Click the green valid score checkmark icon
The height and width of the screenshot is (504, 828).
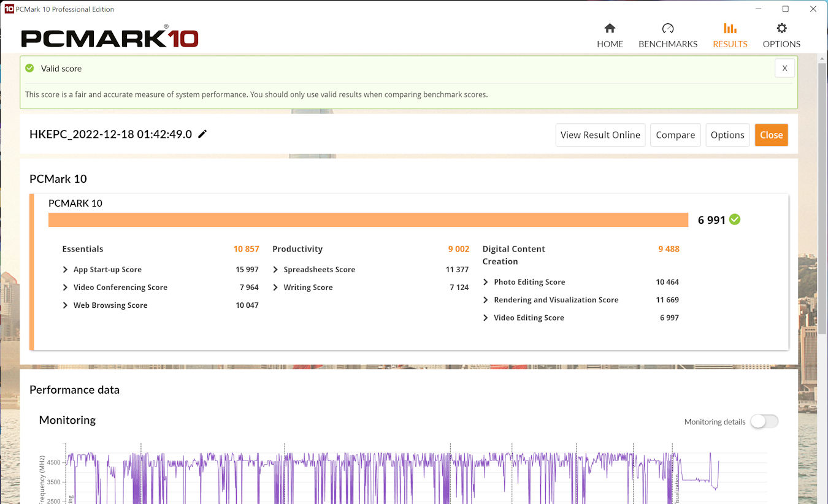(x=29, y=68)
